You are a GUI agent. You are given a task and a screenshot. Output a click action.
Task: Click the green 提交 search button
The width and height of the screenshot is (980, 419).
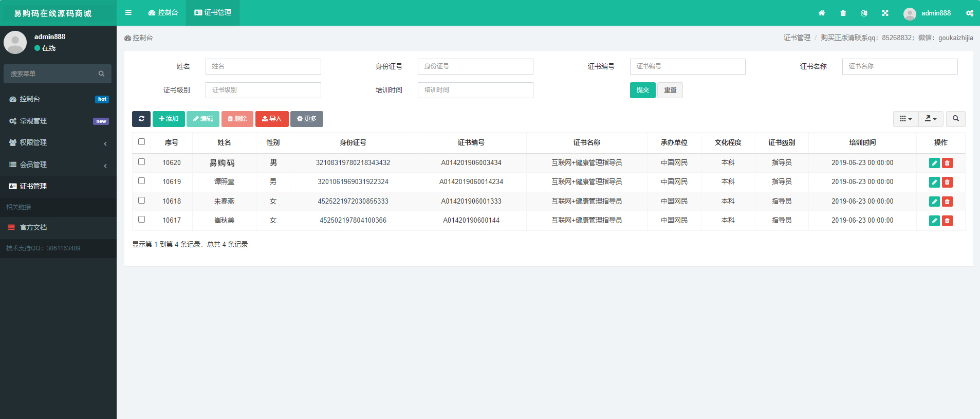642,90
